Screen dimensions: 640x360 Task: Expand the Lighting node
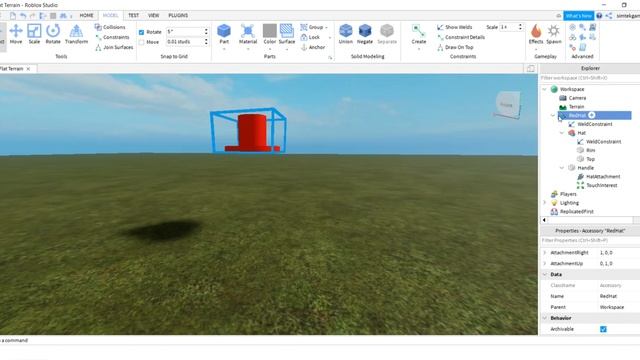coord(544,203)
